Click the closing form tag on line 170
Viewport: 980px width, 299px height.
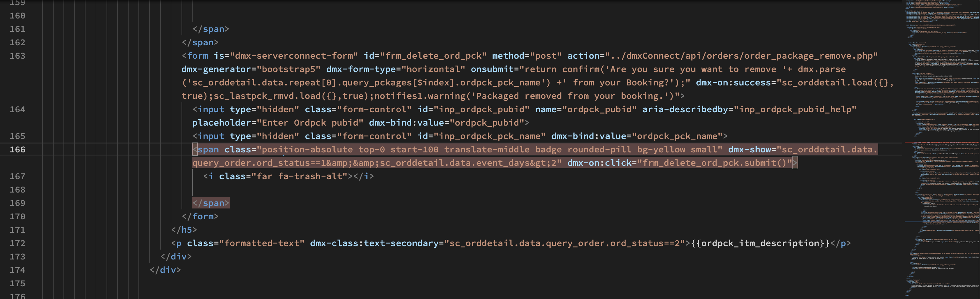200,216
